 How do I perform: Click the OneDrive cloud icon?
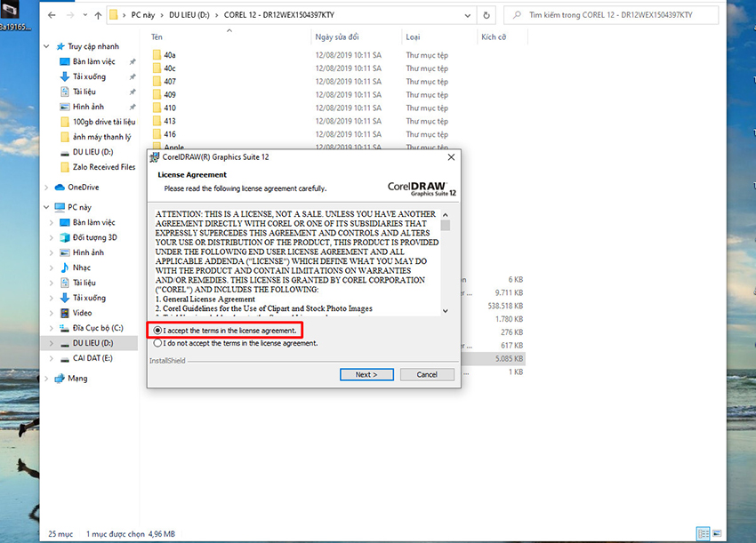(x=60, y=187)
